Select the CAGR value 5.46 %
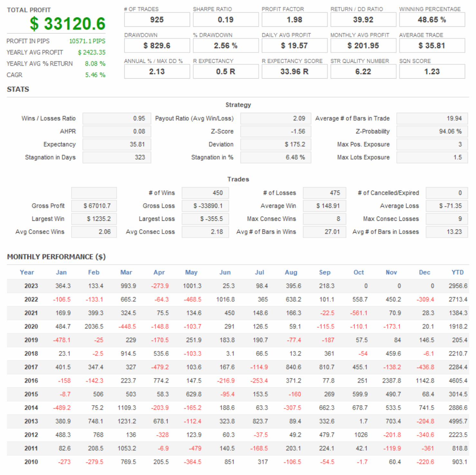The image size is (476, 475). [x=95, y=75]
